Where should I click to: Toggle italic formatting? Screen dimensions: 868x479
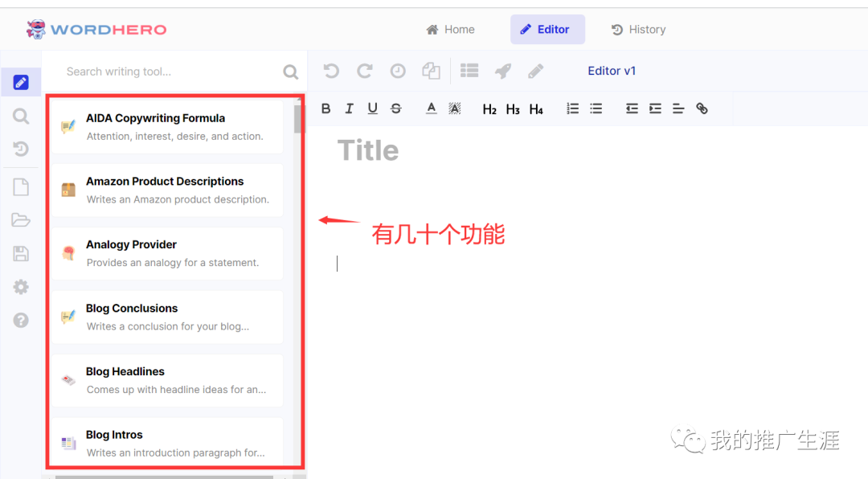[350, 108]
